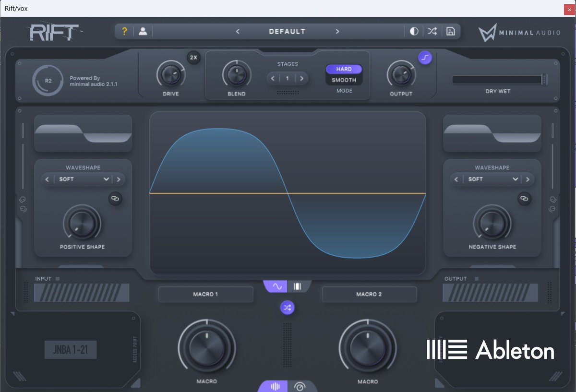Save preset with the floppy disk icon
This screenshot has width=576, height=392.
coord(450,32)
